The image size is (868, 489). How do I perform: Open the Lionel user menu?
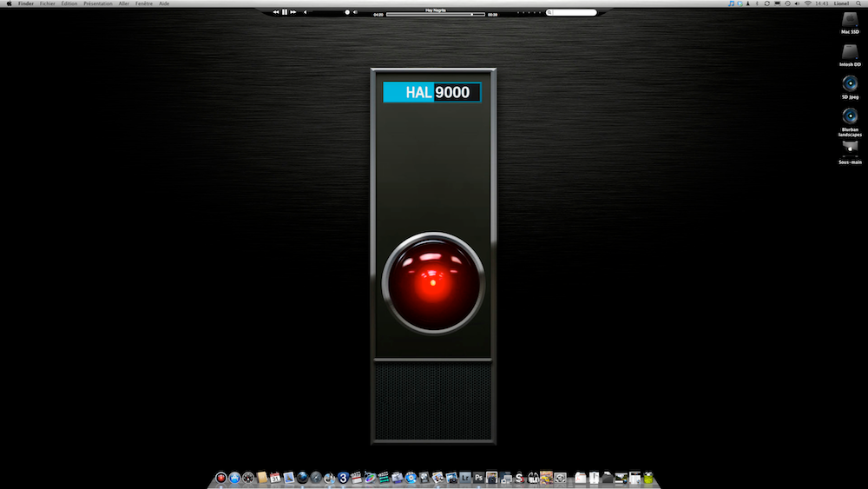coord(841,3)
